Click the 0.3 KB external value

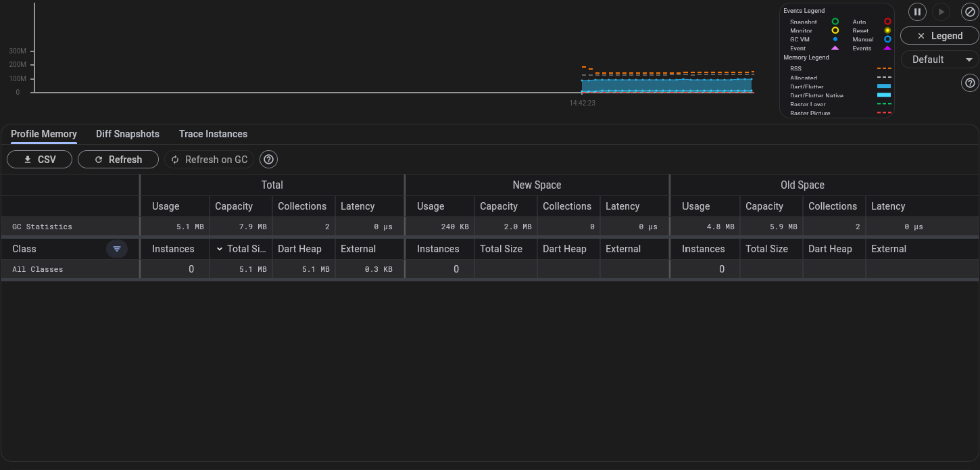(378, 269)
